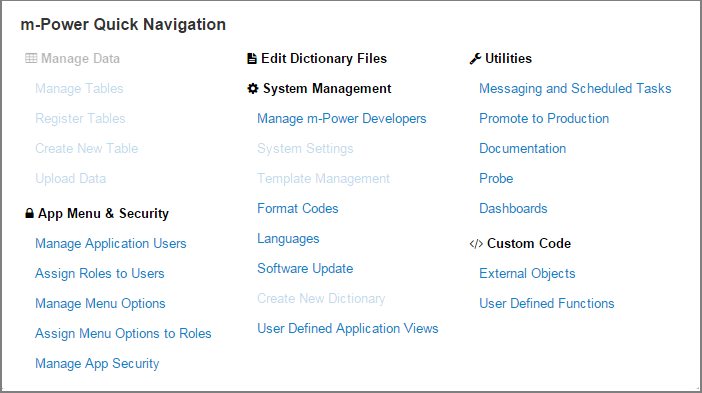Image resolution: width=702 pixels, height=393 pixels.
Task: Click the Edit Dictionary Files document icon
Action: [252, 58]
